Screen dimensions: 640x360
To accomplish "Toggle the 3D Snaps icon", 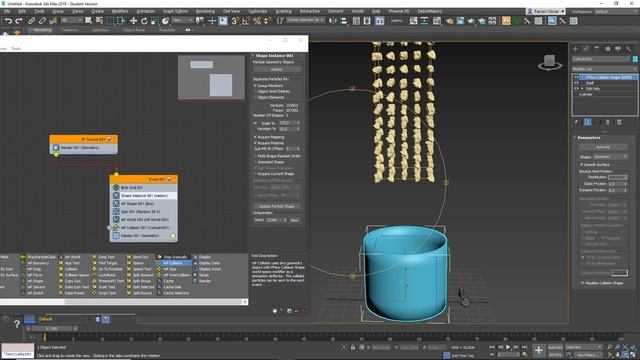I will coord(235,21).
